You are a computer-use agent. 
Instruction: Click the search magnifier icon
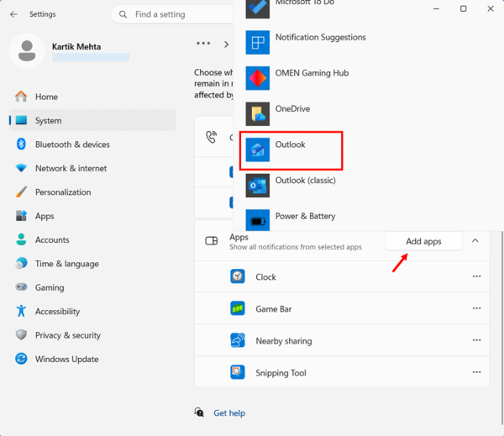(x=123, y=14)
